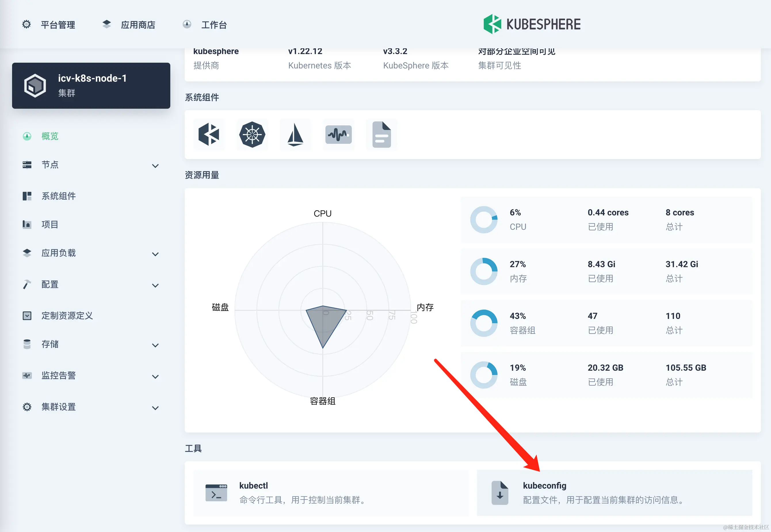Screen dimensions: 771x532
Task: Click the kubeconfig download file icon
Action: point(499,493)
